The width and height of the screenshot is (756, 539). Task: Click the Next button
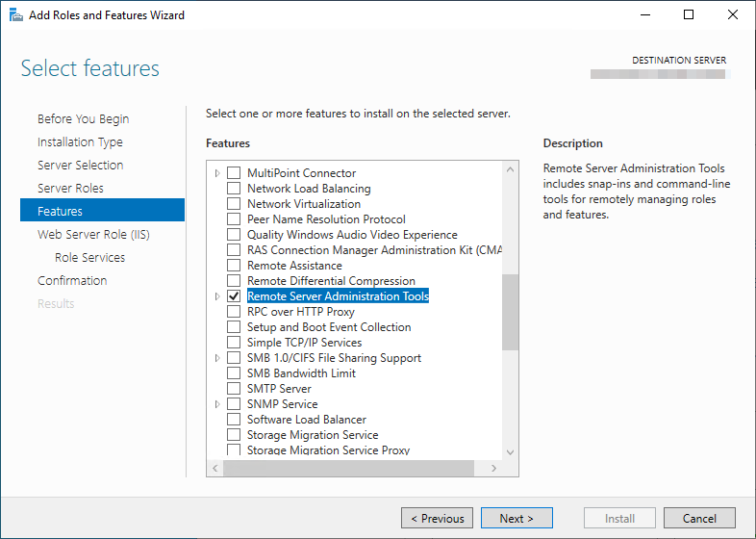[x=517, y=518]
